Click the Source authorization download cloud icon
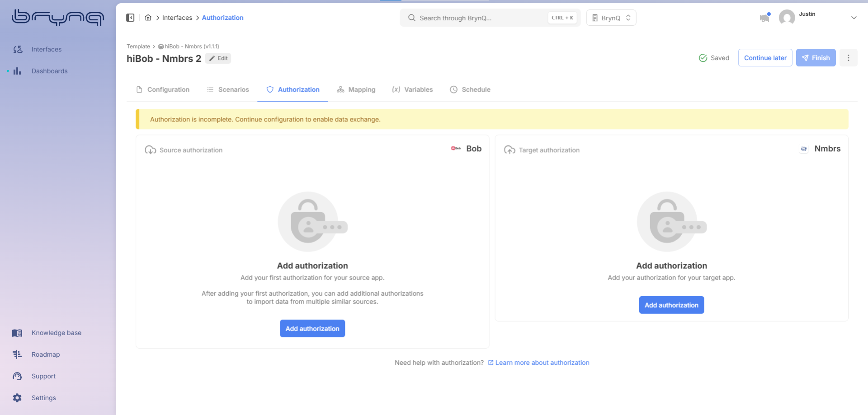 pyautogui.click(x=151, y=150)
